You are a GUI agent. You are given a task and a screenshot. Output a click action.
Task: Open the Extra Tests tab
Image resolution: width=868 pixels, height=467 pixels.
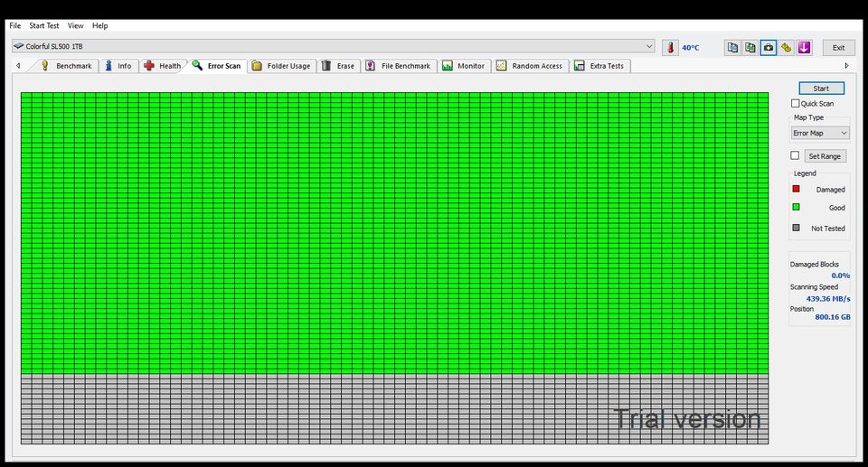600,66
